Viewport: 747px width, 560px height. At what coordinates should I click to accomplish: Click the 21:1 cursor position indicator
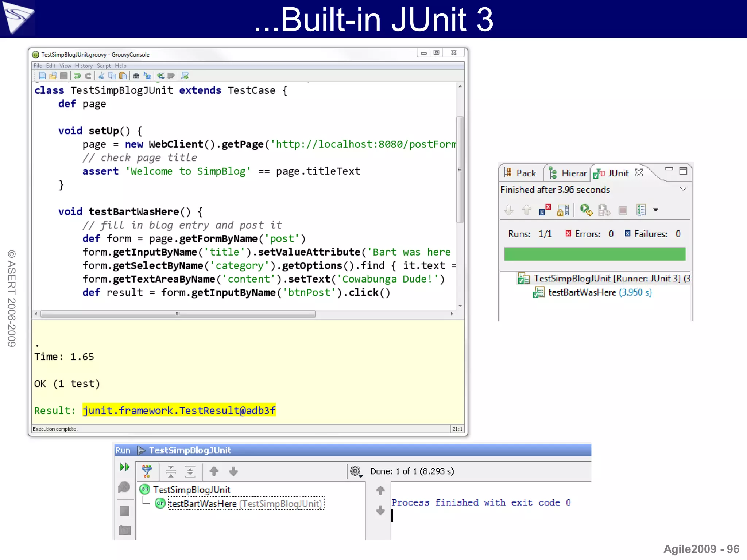pyautogui.click(x=457, y=429)
